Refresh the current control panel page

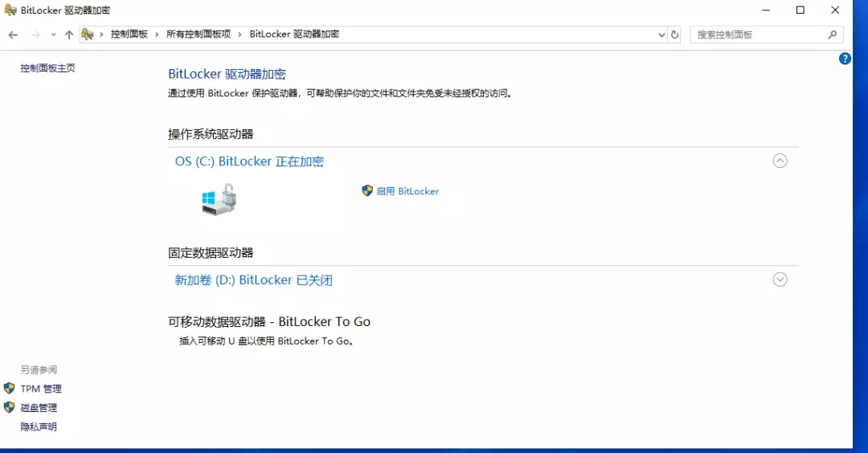tap(674, 35)
